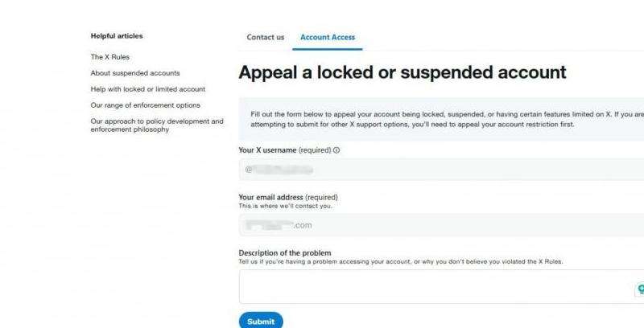Click the info icon beside X username label

pyautogui.click(x=336, y=150)
